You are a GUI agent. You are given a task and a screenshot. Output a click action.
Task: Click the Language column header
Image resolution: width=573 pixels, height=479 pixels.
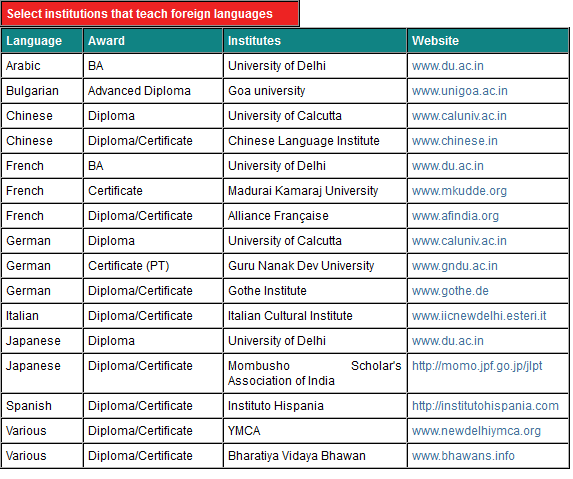42,41
